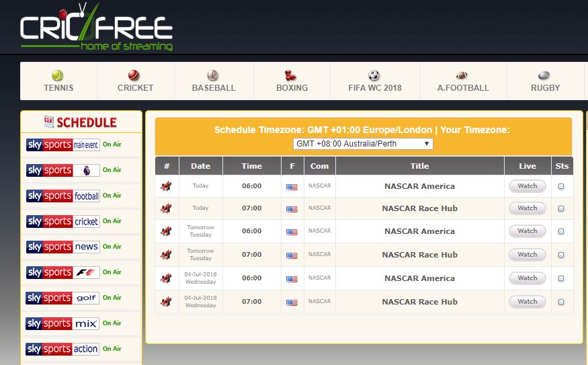Tick status checkbox for today's 06:00 NASCAR America

point(561,187)
